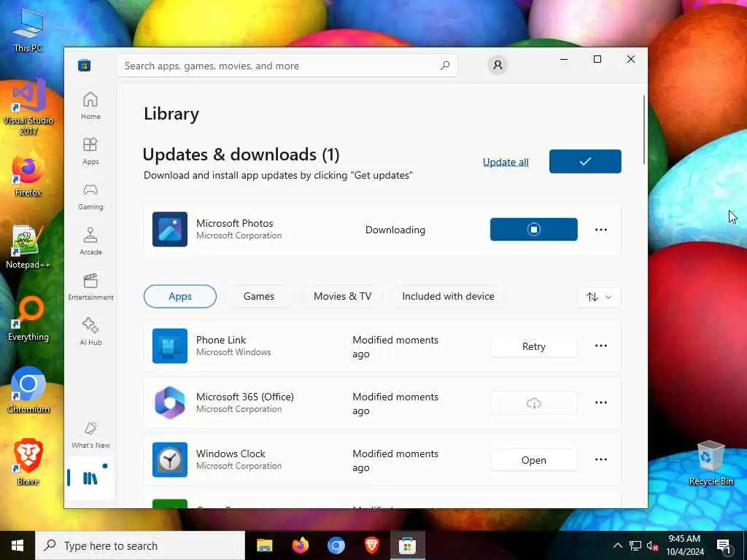This screenshot has width=747, height=560.
Task: Go to the Apps section in sidebar
Action: [x=90, y=151]
